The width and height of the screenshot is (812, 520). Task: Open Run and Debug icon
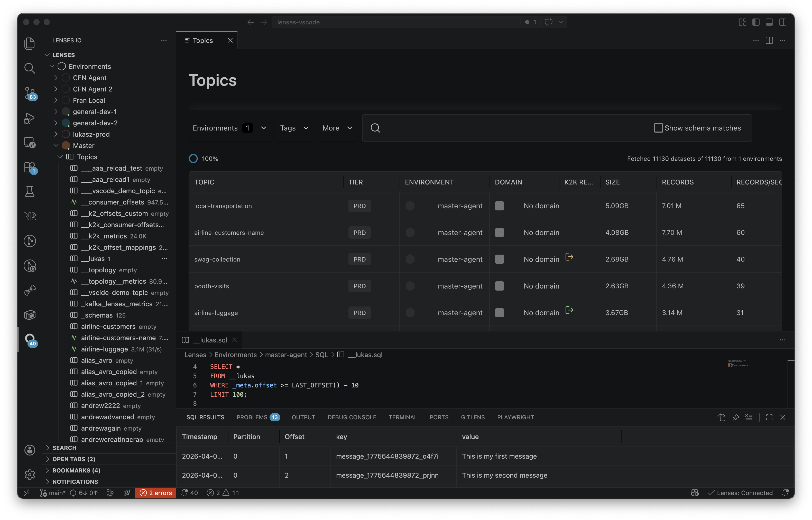pos(30,118)
